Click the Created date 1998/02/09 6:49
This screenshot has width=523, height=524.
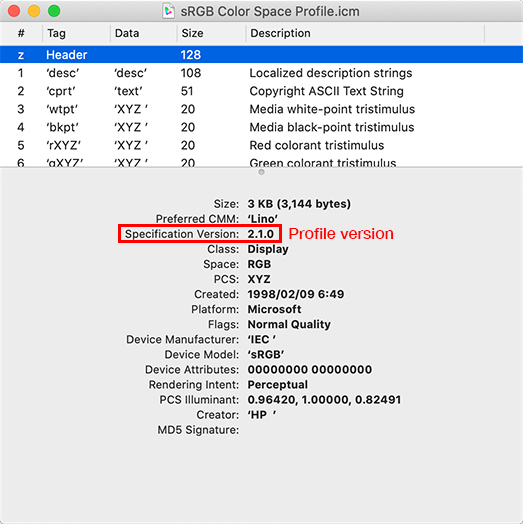click(296, 294)
